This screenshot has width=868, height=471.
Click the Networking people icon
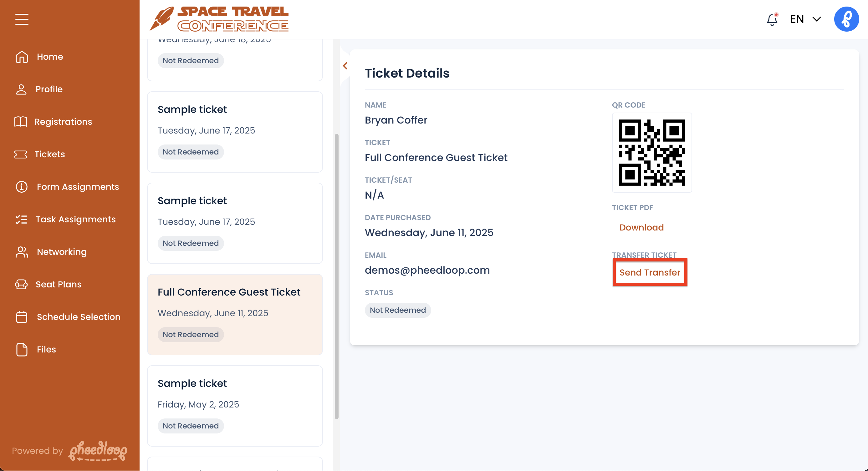pyautogui.click(x=22, y=252)
